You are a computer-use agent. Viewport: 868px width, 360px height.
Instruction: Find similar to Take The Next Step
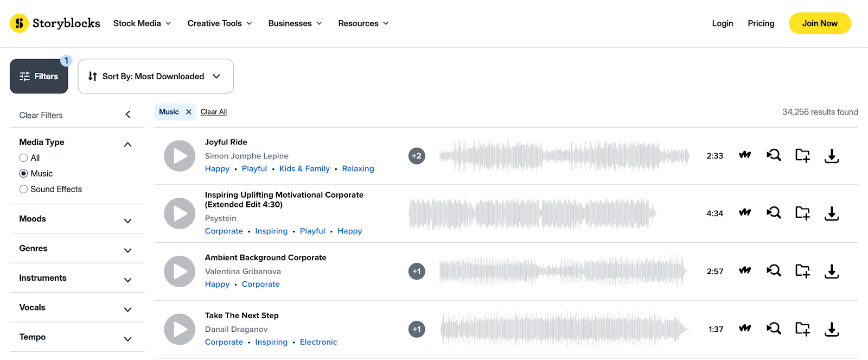774,329
